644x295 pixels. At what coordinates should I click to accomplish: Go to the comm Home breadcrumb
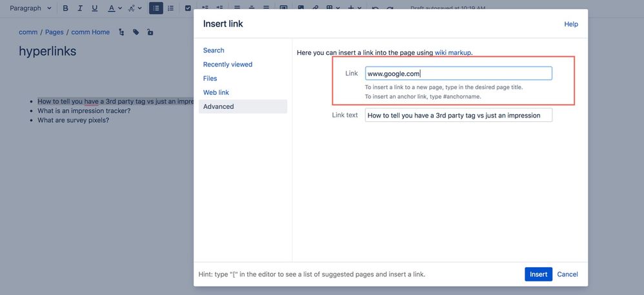[90, 32]
